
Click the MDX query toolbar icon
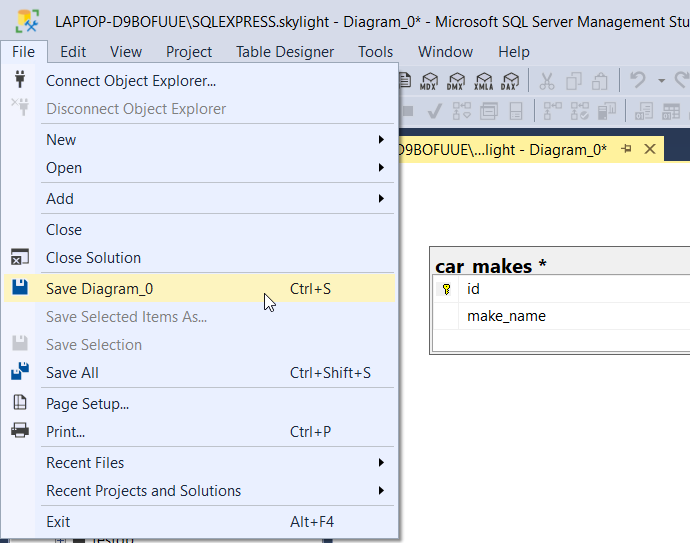pos(429,82)
